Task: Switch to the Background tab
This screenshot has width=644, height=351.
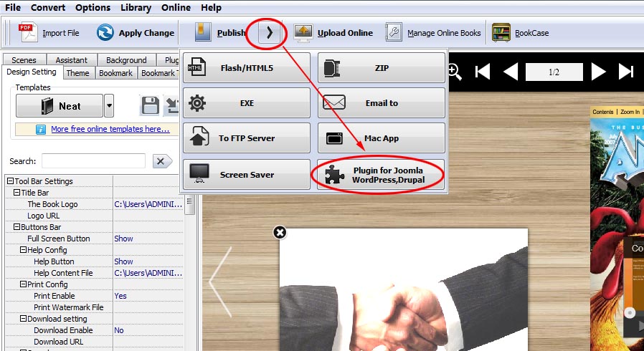Action: [x=126, y=60]
